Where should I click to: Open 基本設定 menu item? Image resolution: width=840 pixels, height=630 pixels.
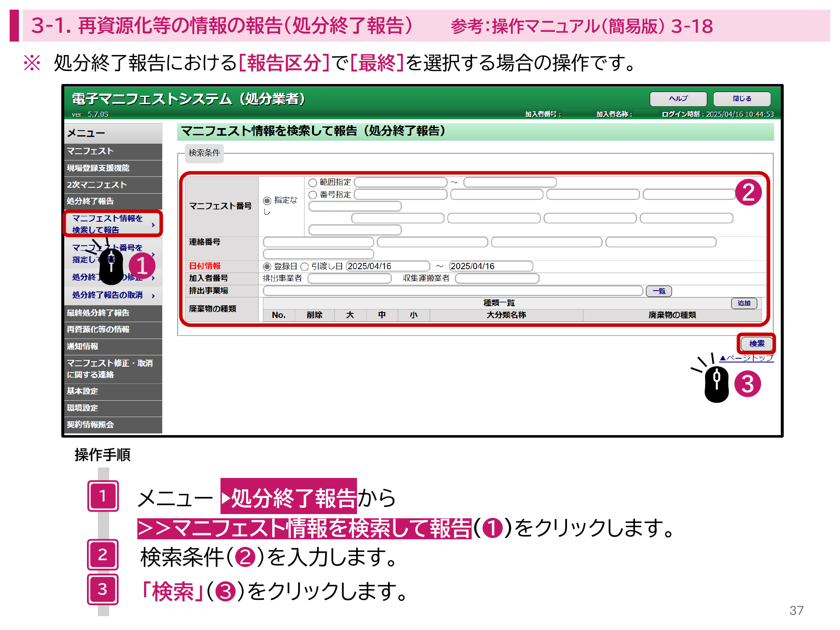pyautogui.click(x=113, y=391)
